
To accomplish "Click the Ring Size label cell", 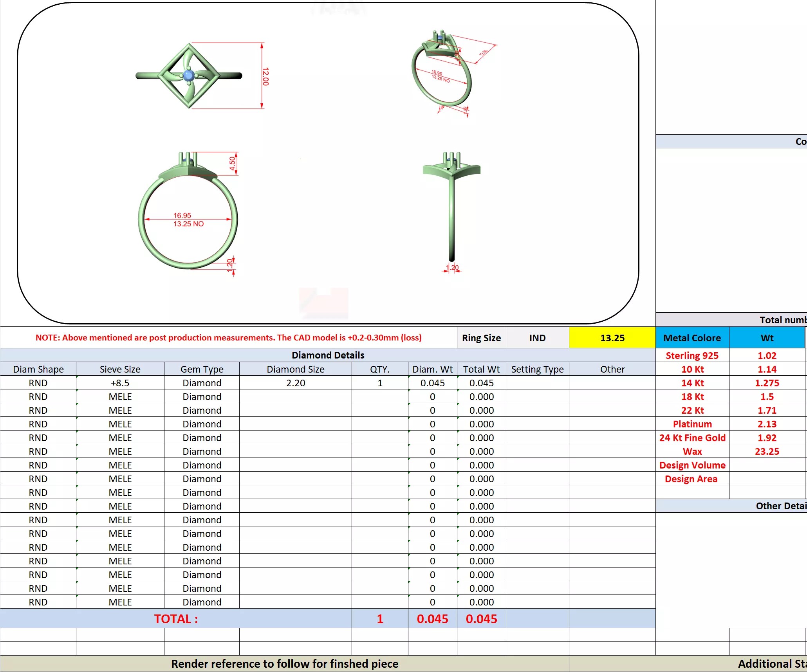I will (481, 338).
